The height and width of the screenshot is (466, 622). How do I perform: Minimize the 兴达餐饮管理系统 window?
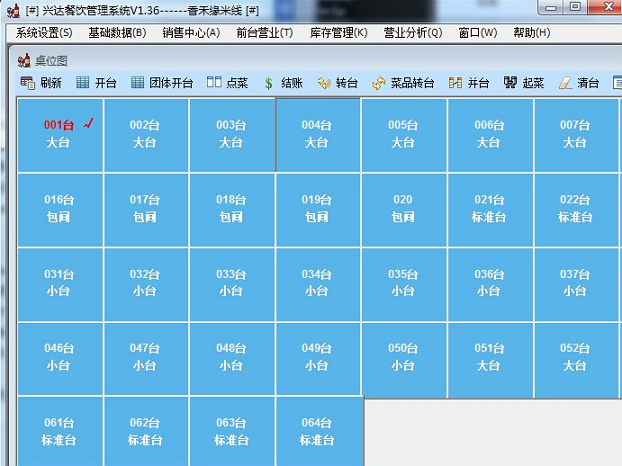pyautogui.click(x=551, y=7)
